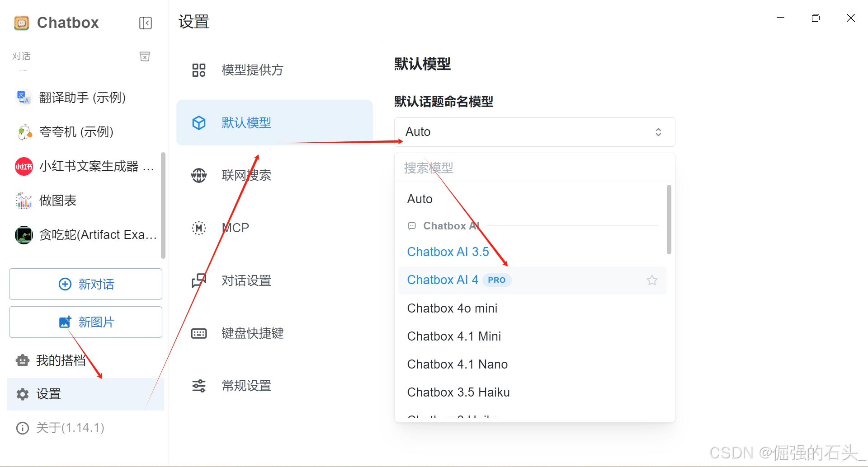
Task: Click the 翻译助手 translator avatar icon
Action: (x=24, y=97)
